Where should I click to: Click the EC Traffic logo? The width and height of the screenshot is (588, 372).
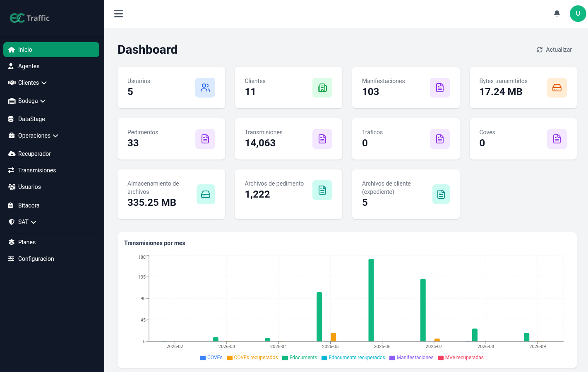30,18
